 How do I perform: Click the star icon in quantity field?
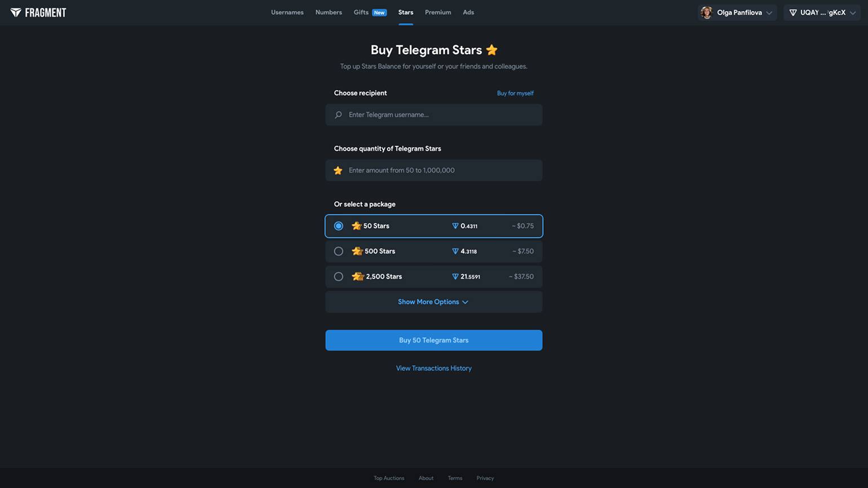coord(338,170)
